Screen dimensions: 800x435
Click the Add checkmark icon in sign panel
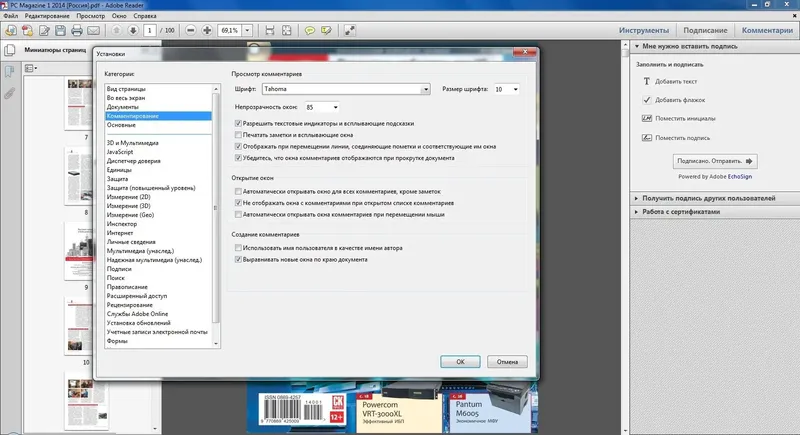tap(646, 100)
